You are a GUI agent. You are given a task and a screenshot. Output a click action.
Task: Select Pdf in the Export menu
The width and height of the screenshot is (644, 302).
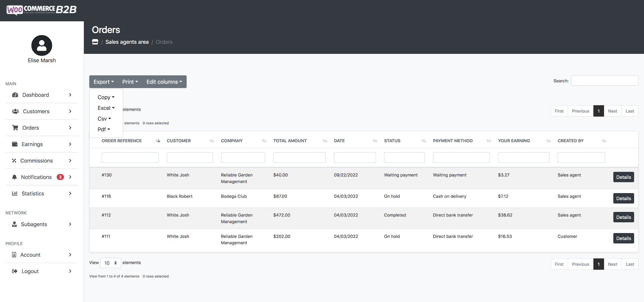point(104,130)
